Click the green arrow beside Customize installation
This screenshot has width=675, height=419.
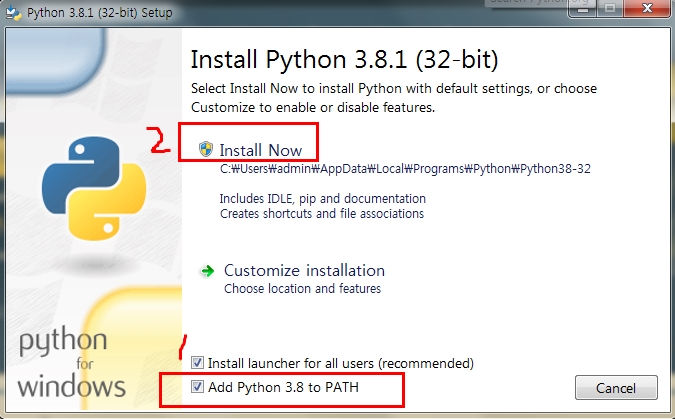click(207, 271)
